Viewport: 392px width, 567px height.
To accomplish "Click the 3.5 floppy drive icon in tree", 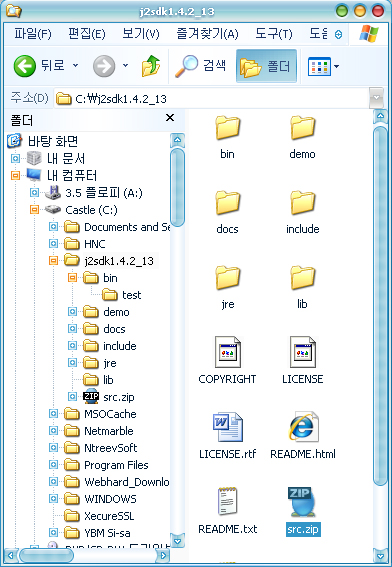I will [x=53, y=193].
